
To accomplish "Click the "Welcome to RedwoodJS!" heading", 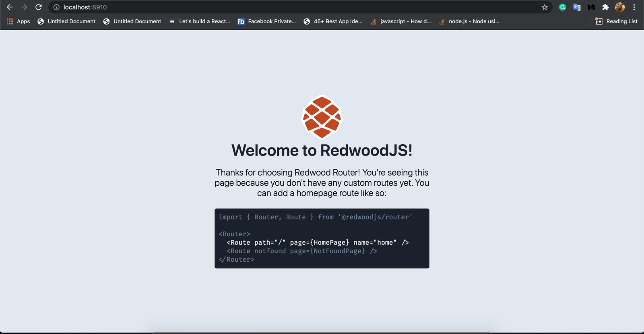I will point(322,150).
